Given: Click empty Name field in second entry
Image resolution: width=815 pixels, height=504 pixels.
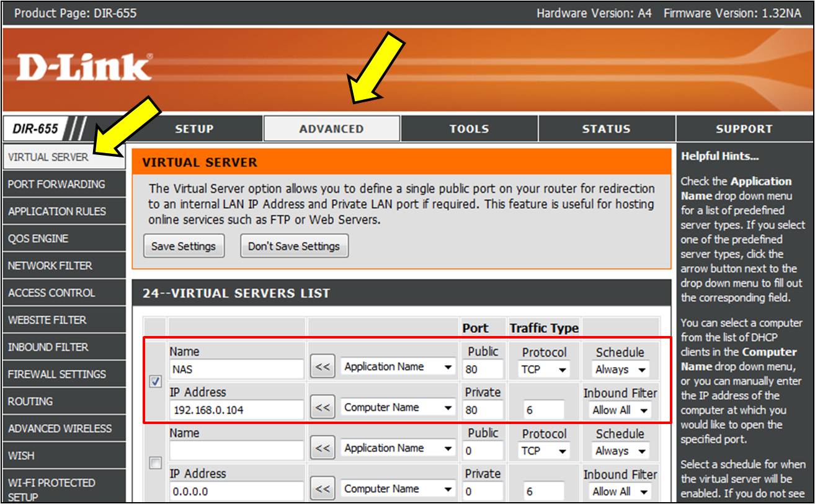Looking at the screenshot, I should pyautogui.click(x=236, y=451).
